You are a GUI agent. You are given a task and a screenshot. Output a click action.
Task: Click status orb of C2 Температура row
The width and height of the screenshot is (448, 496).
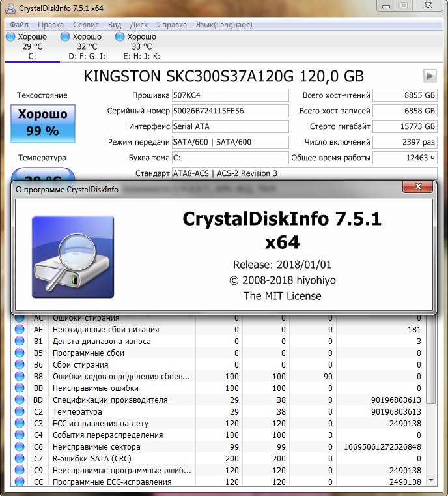pos(20,411)
